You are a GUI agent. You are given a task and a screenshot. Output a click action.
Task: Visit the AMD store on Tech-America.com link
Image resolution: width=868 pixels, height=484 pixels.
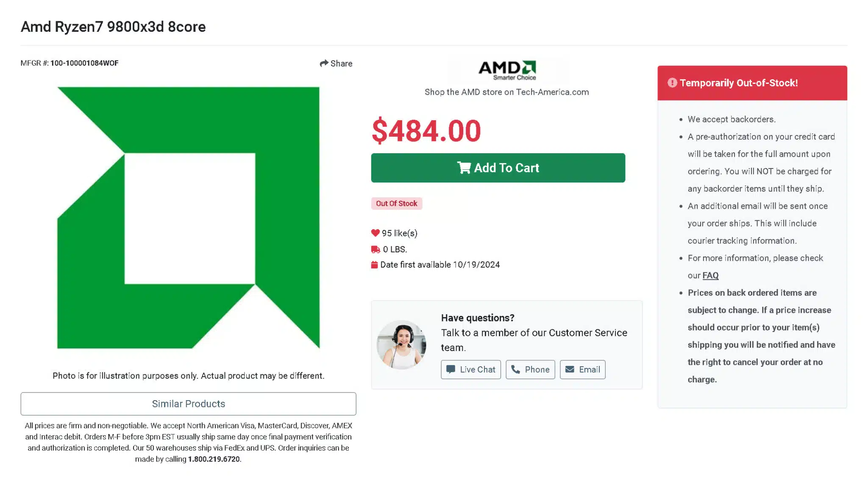(x=506, y=92)
